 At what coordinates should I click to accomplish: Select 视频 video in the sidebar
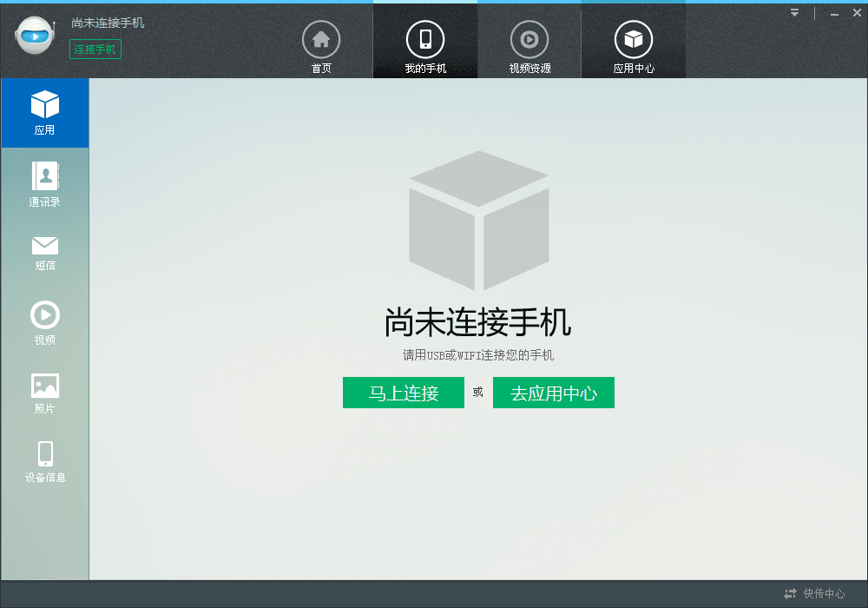[45, 323]
